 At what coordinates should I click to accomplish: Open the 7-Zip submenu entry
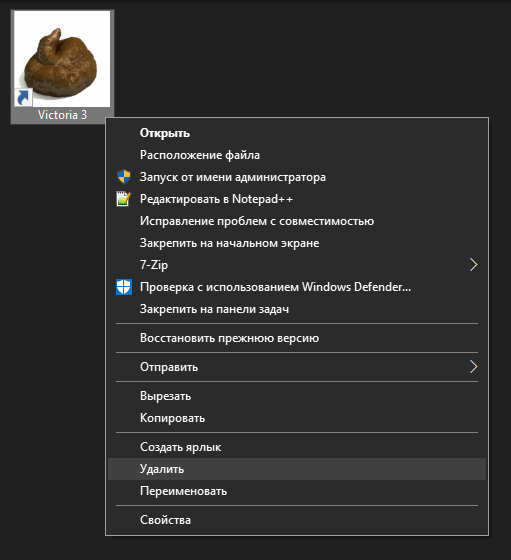[x=297, y=265]
